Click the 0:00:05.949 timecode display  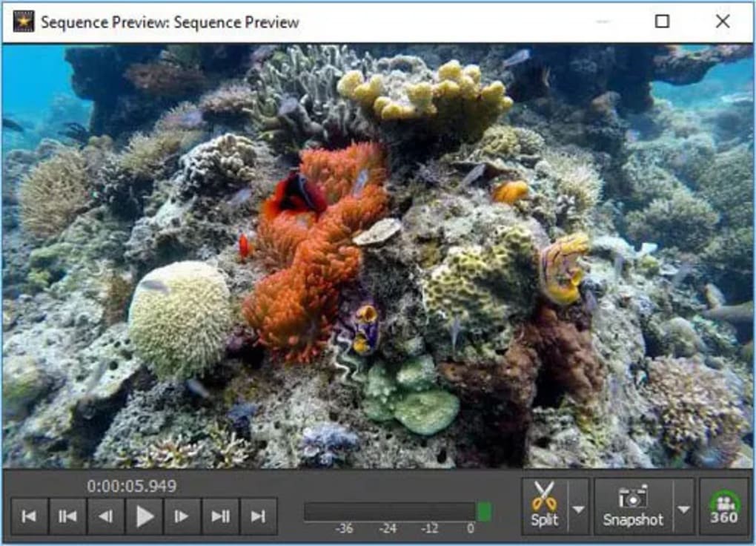132,487
